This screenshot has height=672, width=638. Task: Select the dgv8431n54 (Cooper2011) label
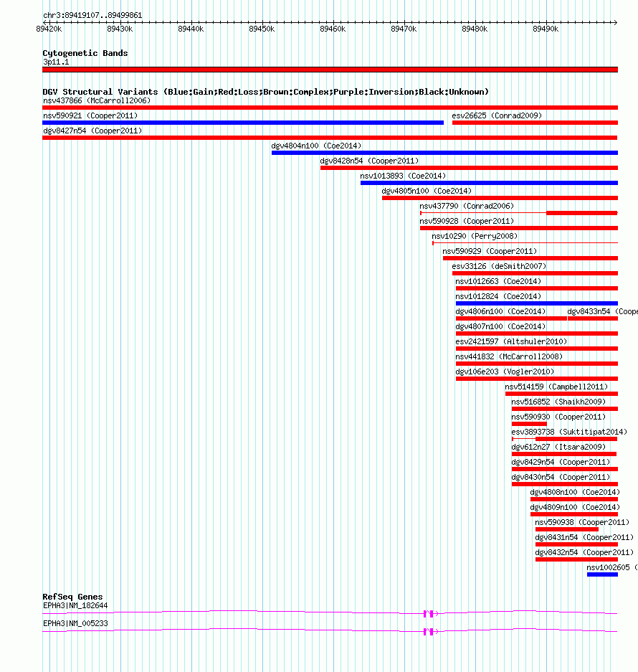[584, 537]
